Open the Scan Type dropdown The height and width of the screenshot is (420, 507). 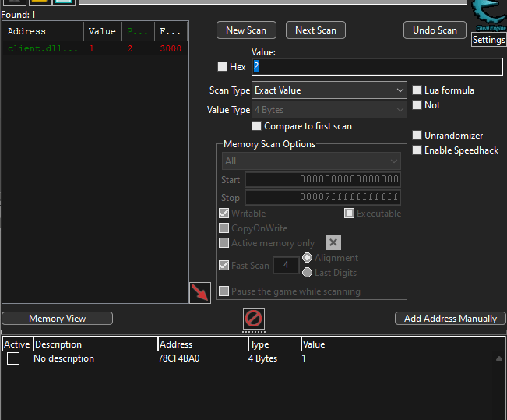coord(329,90)
